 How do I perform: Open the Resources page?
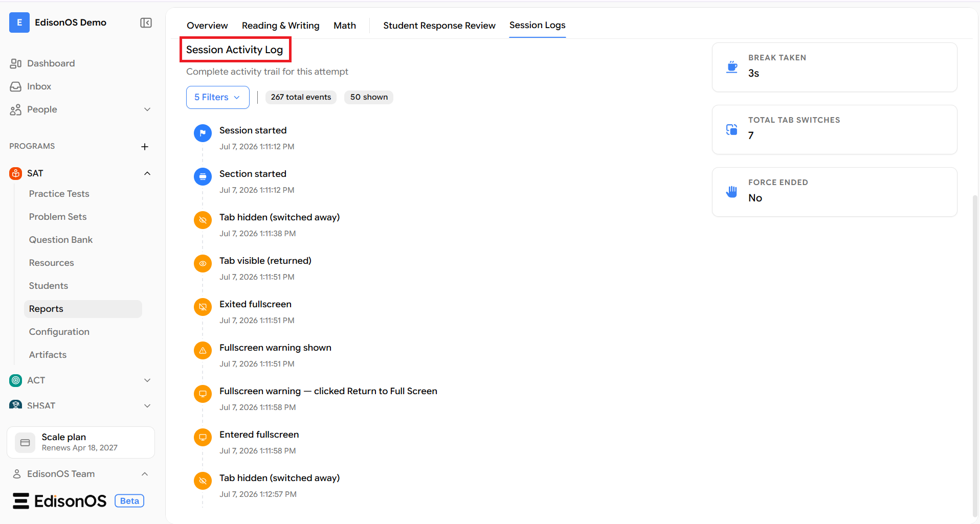(x=51, y=263)
